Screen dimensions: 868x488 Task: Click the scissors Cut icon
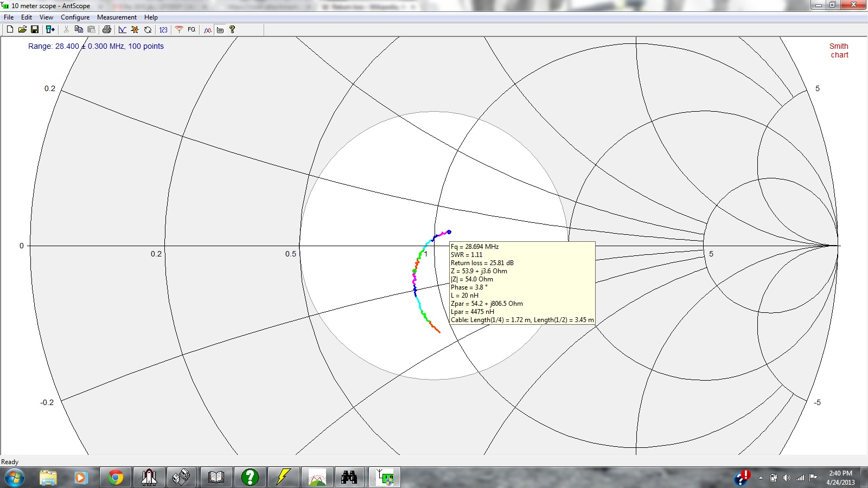click(x=66, y=30)
